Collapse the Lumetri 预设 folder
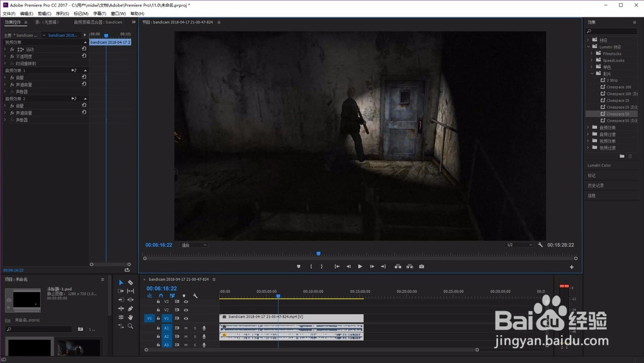Screen dimensions: 644x363 [588, 46]
